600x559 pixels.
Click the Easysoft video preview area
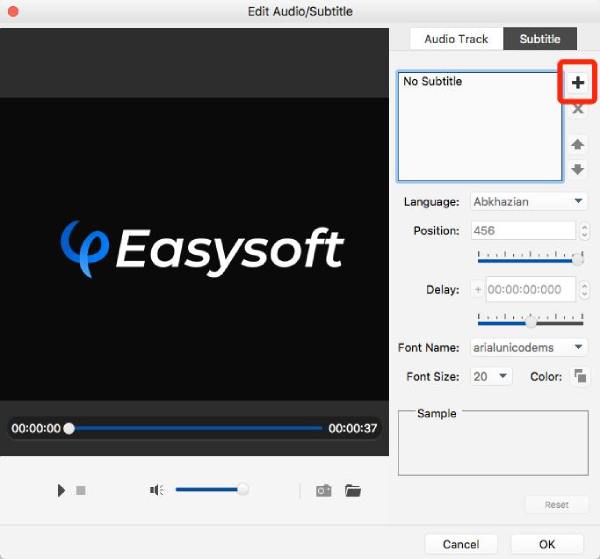tap(194, 249)
